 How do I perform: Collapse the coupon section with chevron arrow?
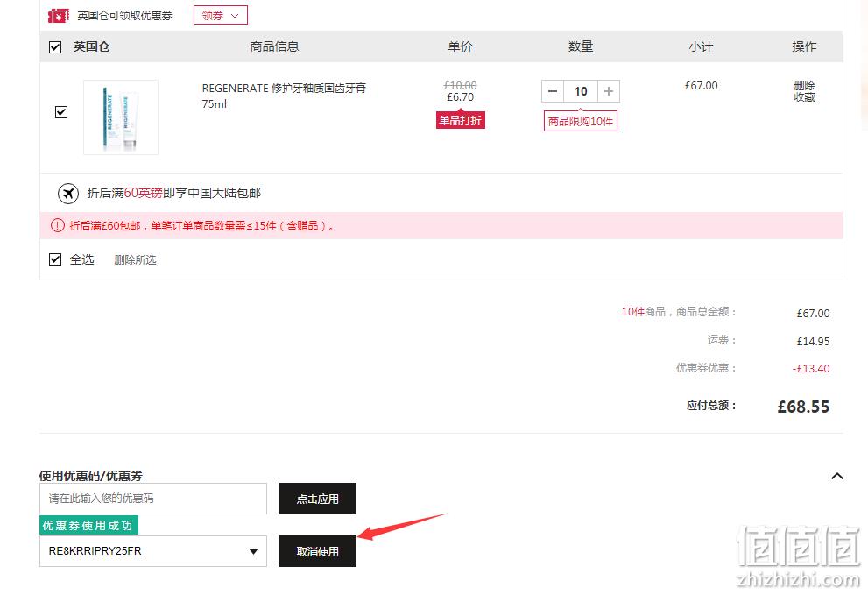[837, 476]
